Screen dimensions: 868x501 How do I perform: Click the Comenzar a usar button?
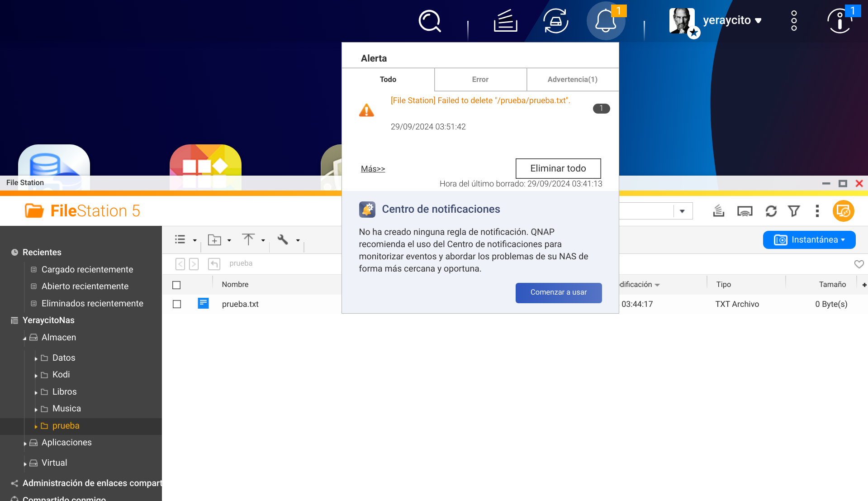pyautogui.click(x=558, y=292)
